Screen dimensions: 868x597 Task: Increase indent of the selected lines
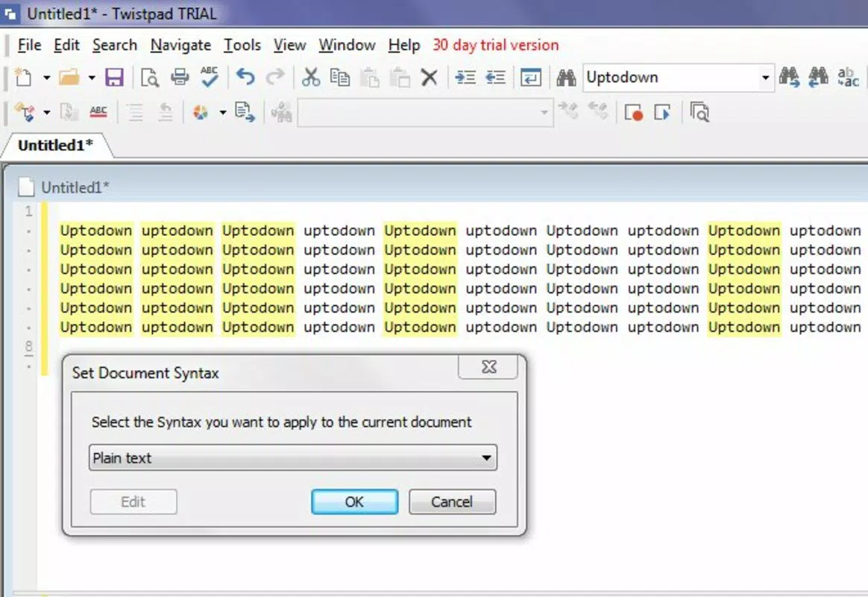point(465,78)
